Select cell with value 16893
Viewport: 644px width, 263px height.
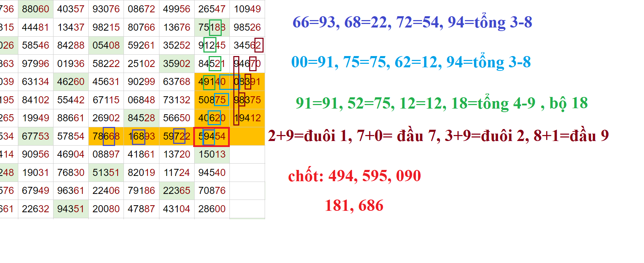point(141,136)
